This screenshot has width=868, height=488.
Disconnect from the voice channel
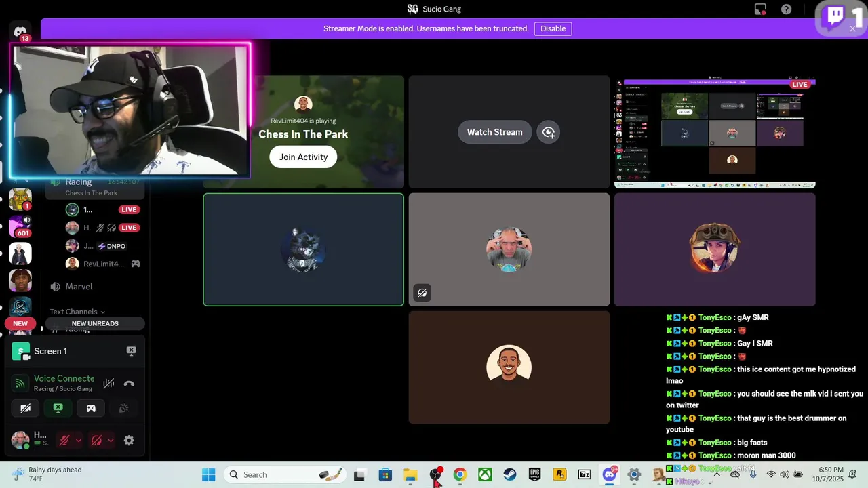point(129,384)
